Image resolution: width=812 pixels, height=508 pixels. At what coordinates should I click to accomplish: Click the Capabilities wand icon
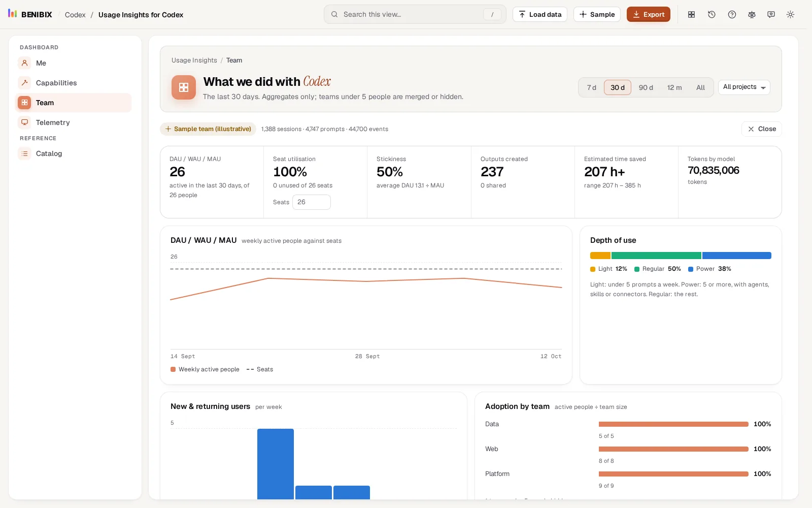click(24, 83)
